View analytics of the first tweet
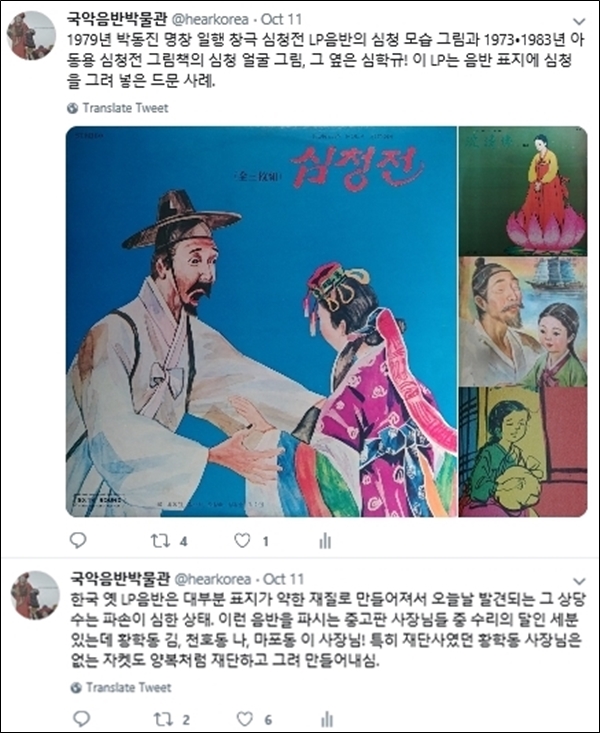The image size is (600, 733). coord(325,541)
